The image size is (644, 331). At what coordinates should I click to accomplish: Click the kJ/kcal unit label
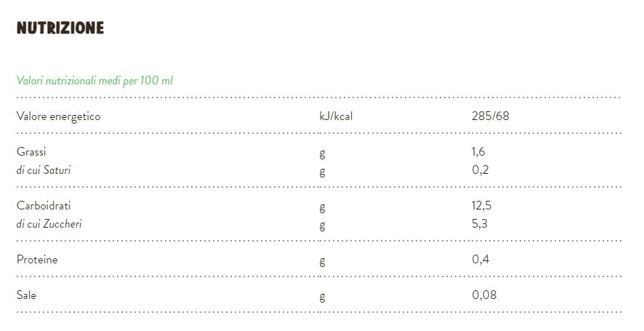click(x=336, y=116)
